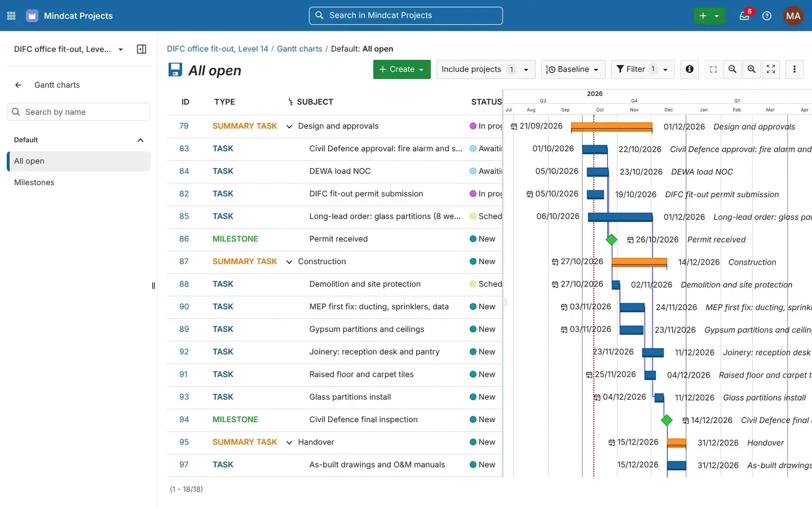Select the All open view in sidebar
This screenshot has width=812, height=508.
point(78,161)
